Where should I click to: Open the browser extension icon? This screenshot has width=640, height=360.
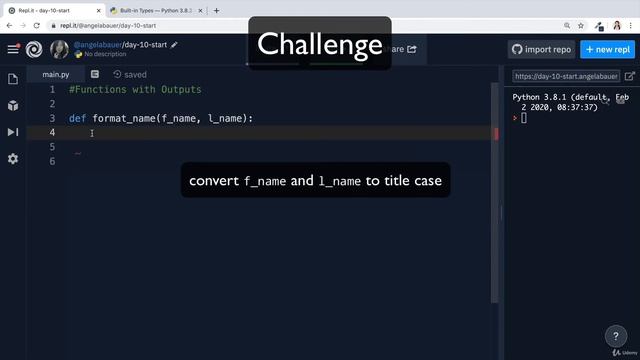[x=599, y=26]
